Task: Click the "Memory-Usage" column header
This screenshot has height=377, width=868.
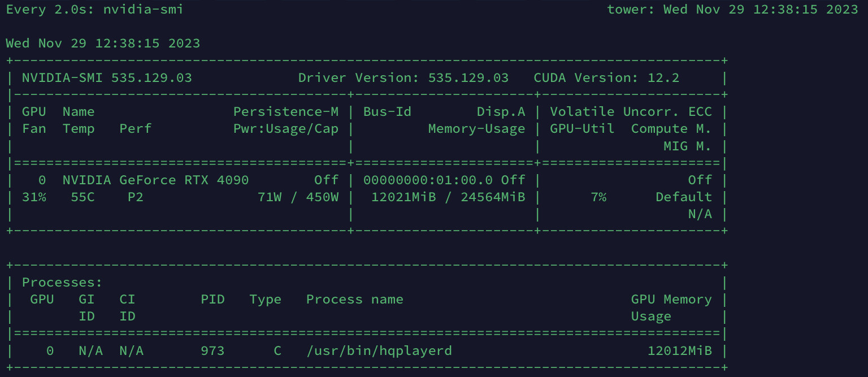Action: point(477,129)
